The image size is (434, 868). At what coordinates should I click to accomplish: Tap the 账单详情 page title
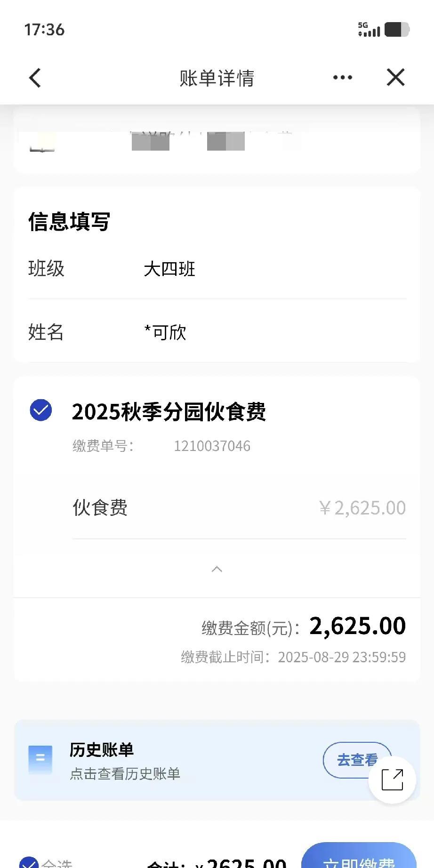pos(217,78)
